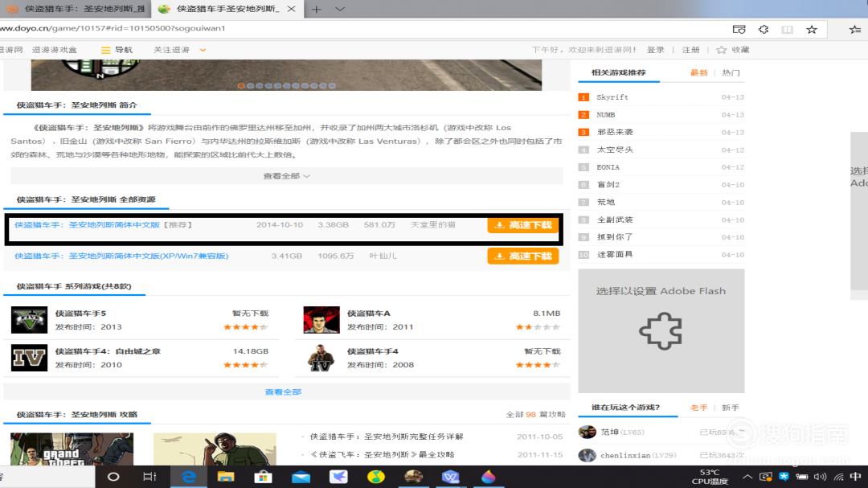This screenshot has width=868, height=488.
Task: Switch players list to 老手 tab
Action: [x=698, y=407]
